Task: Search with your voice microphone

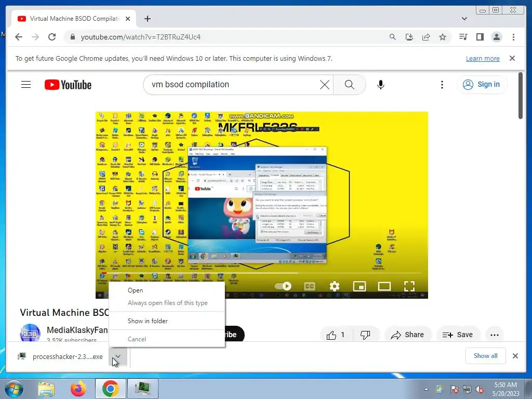Action: coord(381,85)
